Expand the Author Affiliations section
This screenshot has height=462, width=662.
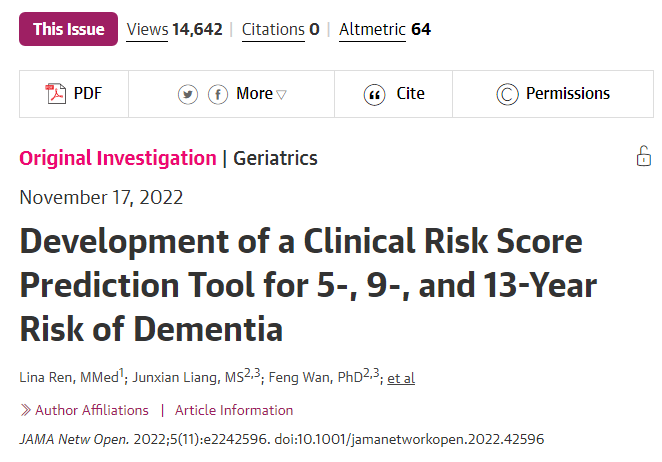(x=91, y=410)
